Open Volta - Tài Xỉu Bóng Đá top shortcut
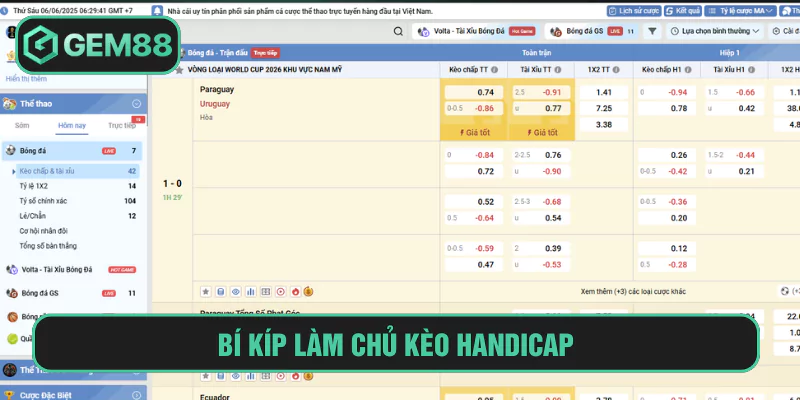 tap(476, 31)
